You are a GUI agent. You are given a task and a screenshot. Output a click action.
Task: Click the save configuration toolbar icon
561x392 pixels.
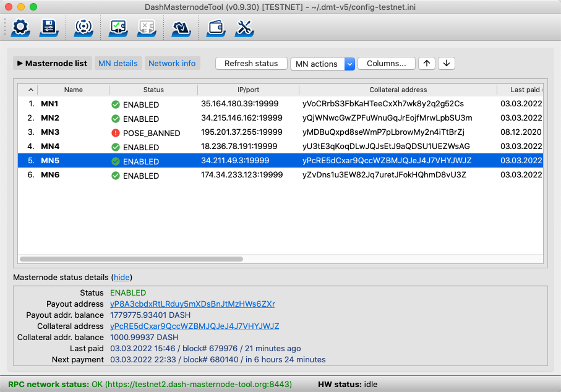49,28
